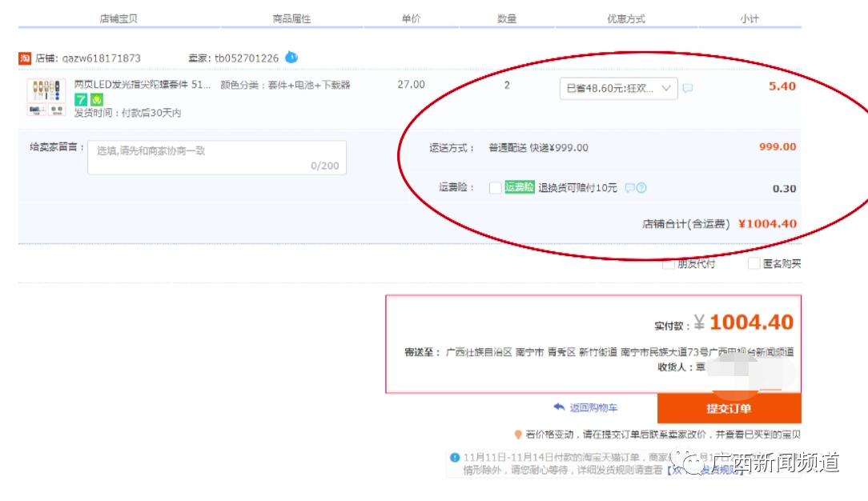Click the Taobao store badge icon
This screenshot has width=868, height=501.
pyautogui.click(x=22, y=58)
